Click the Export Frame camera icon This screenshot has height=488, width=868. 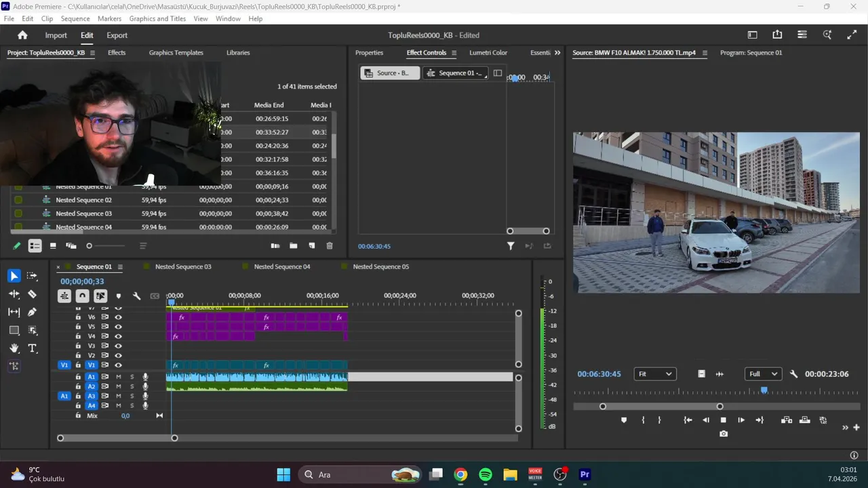724,434
